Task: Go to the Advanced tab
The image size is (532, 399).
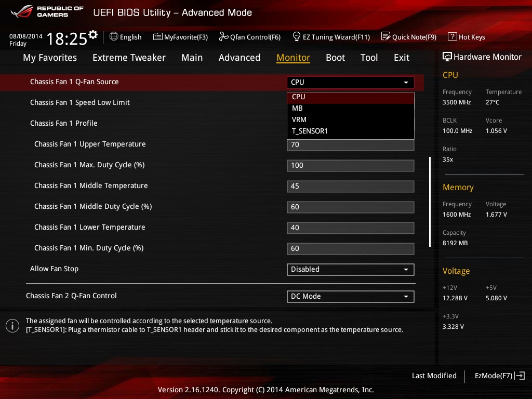Action: [x=239, y=58]
